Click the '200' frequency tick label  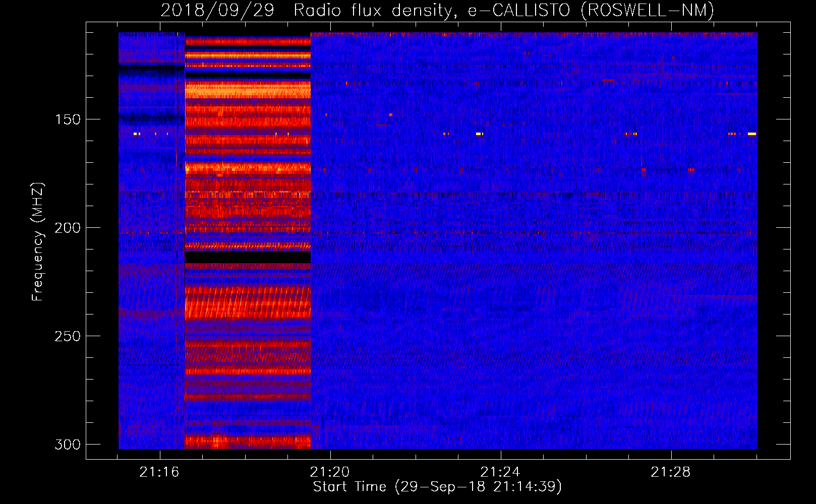pos(68,228)
